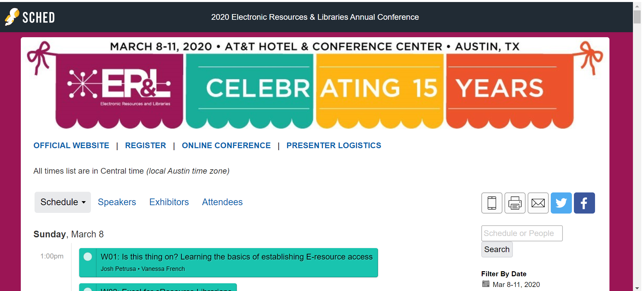Open the OFFICIAL WEBSITE link
This screenshot has width=644, height=291.
pos(71,145)
